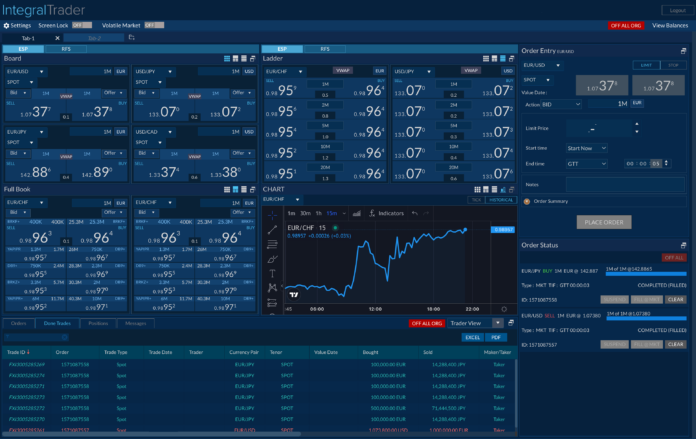Image resolution: width=696 pixels, height=439 pixels.
Task: Open the Settings gear menu
Action: pos(17,25)
